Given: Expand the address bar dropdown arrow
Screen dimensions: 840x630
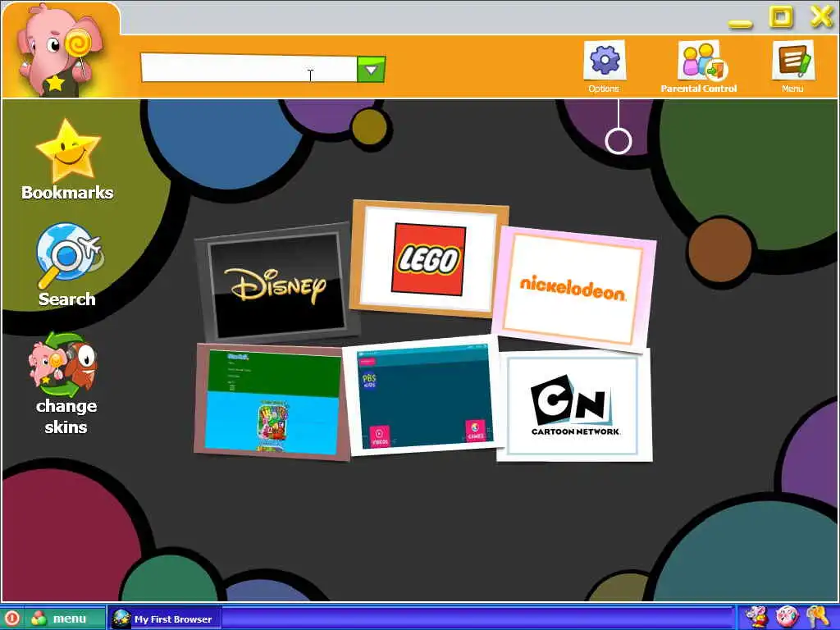Looking at the screenshot, I should 372,69.
